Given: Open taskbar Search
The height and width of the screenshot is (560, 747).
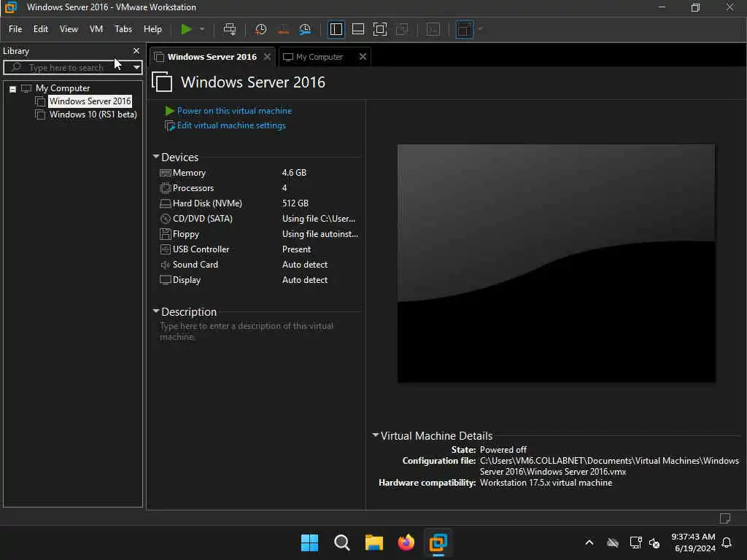Looking at the screenshot, I should point(341,542).
